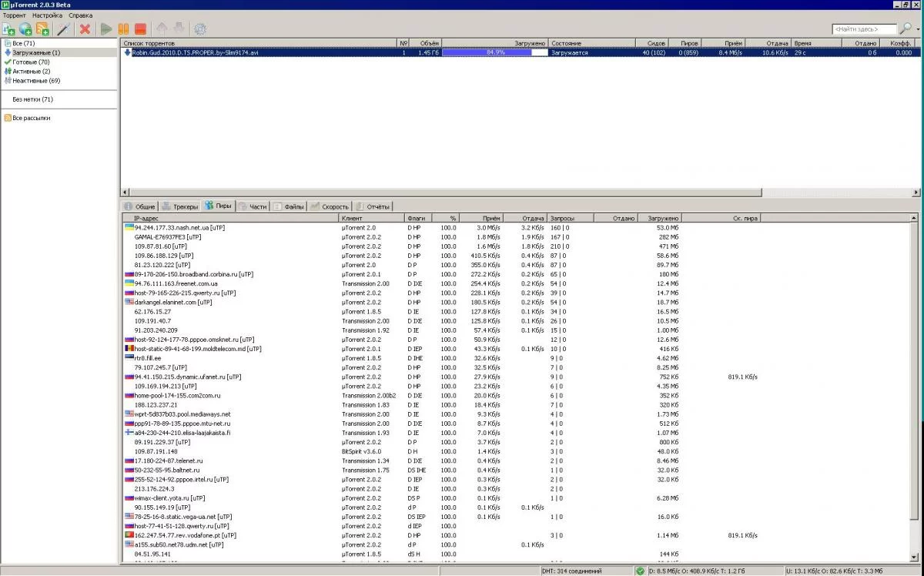Sort peers by 'IP-адрес' column header
Viewport: 924px width, 576px height.
pos(231,219)
